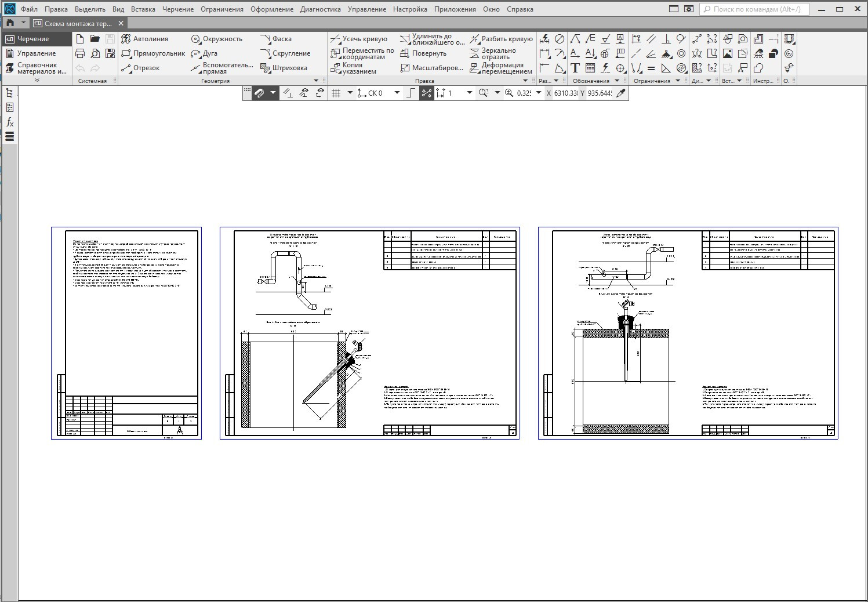The height and width of the screenshot is (602, 868).
Task: Activate the Штриховка hatch tool
Action: 284,68
